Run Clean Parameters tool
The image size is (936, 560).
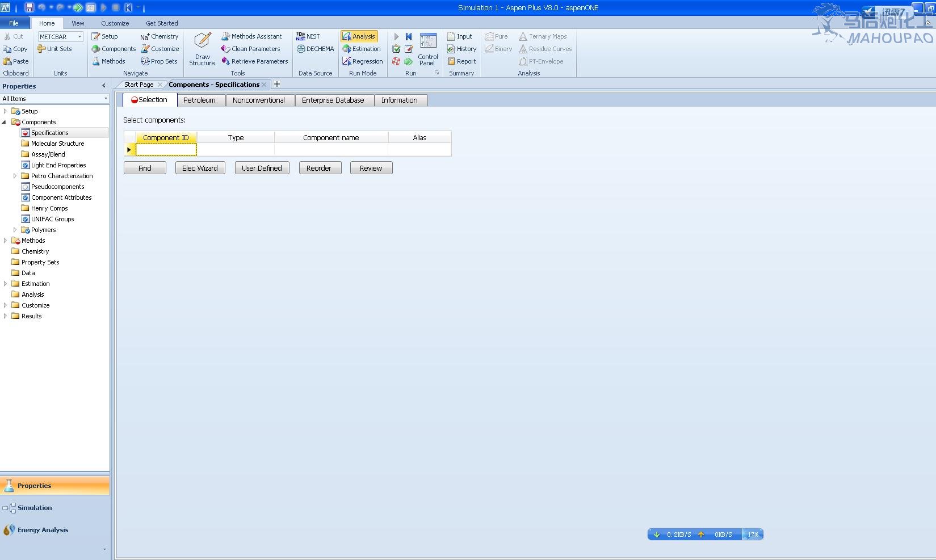251,49
